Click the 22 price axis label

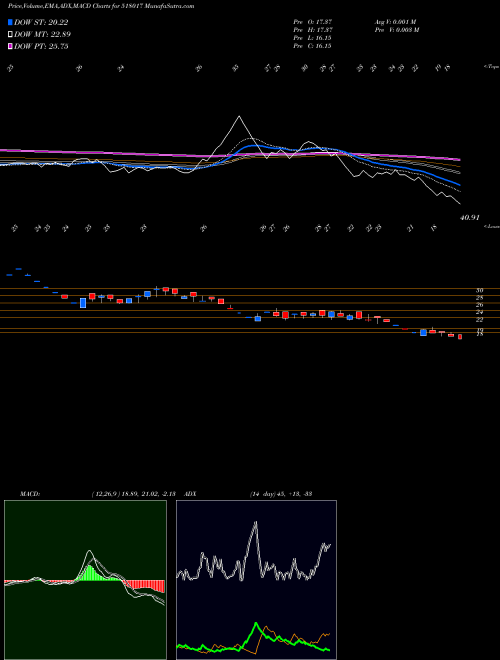tap(479, 320)
